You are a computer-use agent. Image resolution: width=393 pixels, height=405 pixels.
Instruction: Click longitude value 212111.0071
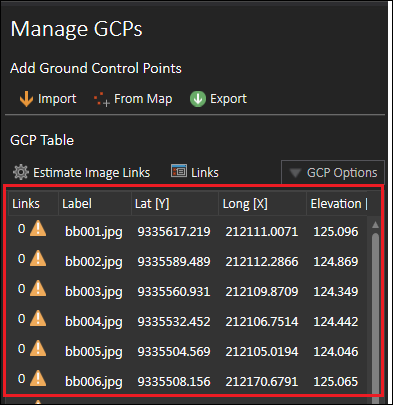[x=262, y=231]
